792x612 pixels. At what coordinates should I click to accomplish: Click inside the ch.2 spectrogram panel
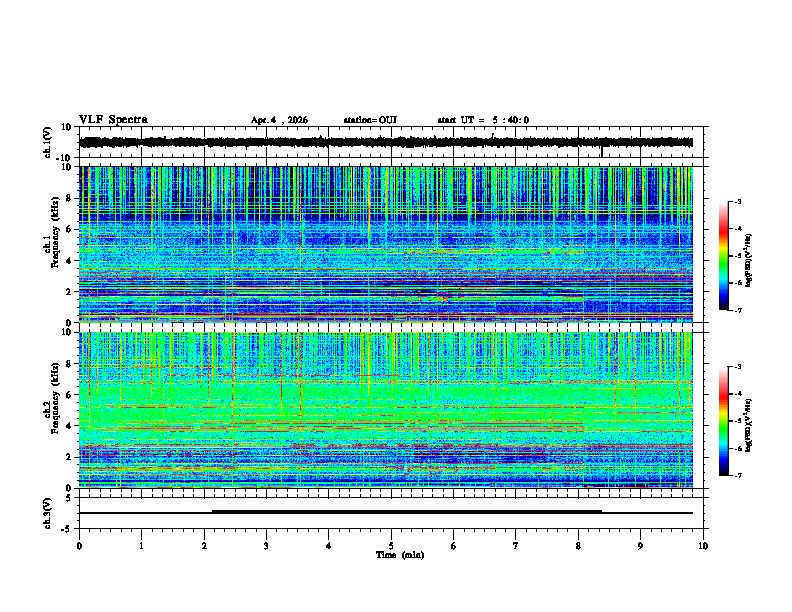[386, 410]
